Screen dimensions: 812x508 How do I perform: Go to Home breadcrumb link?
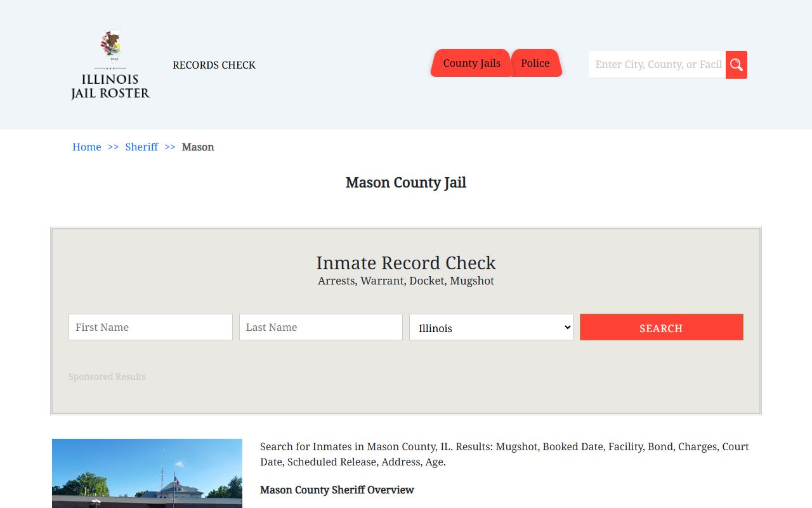87,147
